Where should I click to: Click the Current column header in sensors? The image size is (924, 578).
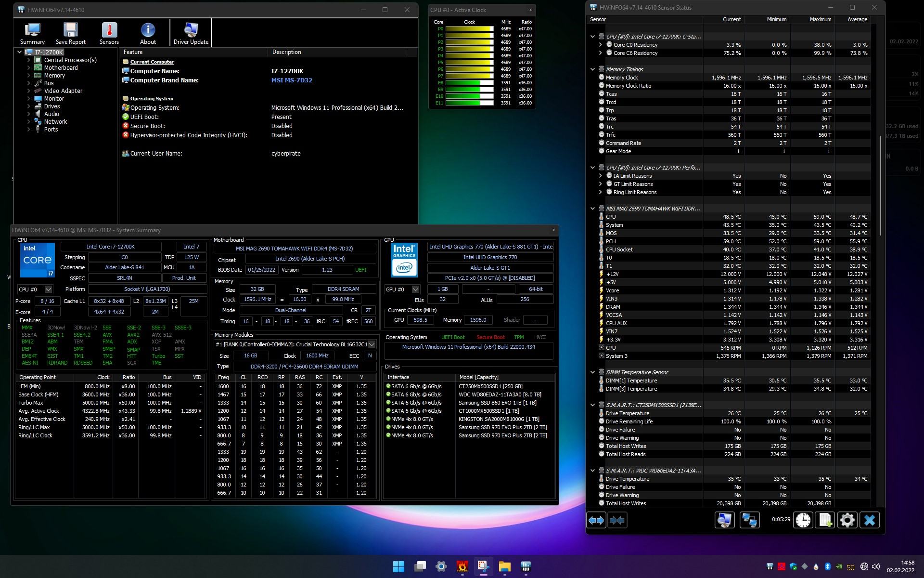click(x=724, y=20)
